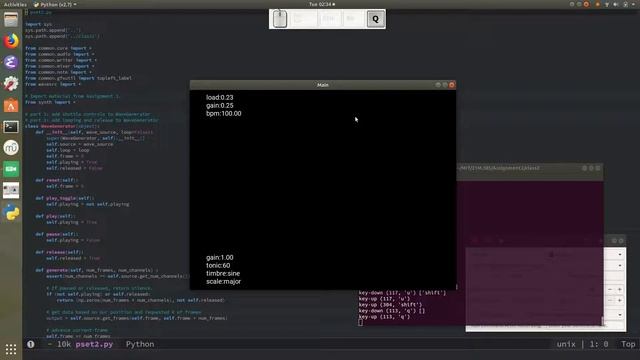Click the terminal window title bar path
The image size is (640, 360).
point(499,168)
